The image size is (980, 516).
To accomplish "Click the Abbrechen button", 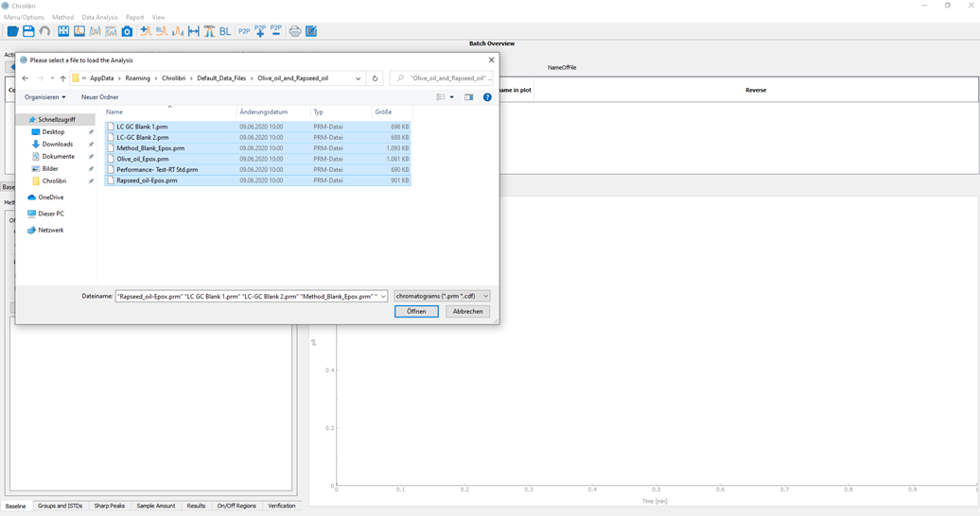I will [x=467, y=311].
